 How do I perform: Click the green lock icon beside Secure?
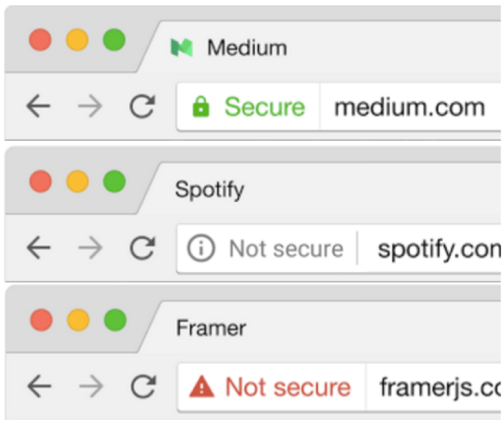[x=201, y=107]
